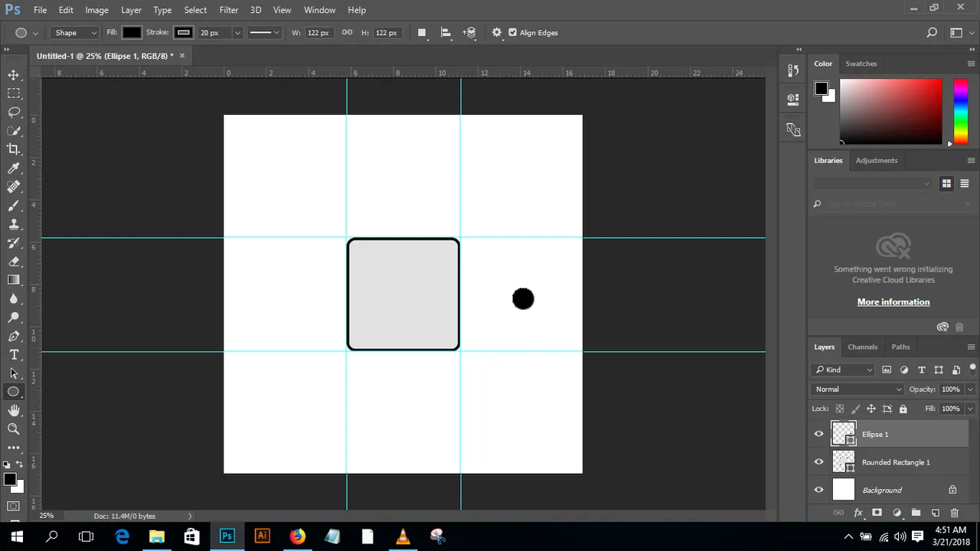Image resolution: width=980 pixels, height=551 pixels.
Task: Hide the Ellipse 1 layer
Action: (x=818, y=434)
